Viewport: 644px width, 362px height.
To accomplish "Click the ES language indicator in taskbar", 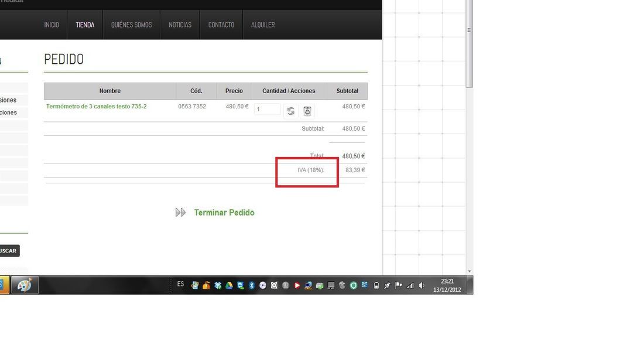I will [181, 284].
